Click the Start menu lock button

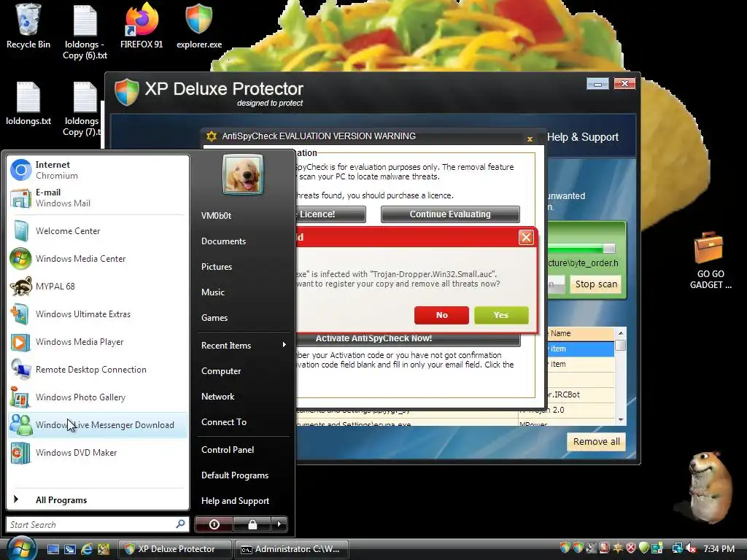click(x=252, y=524)
